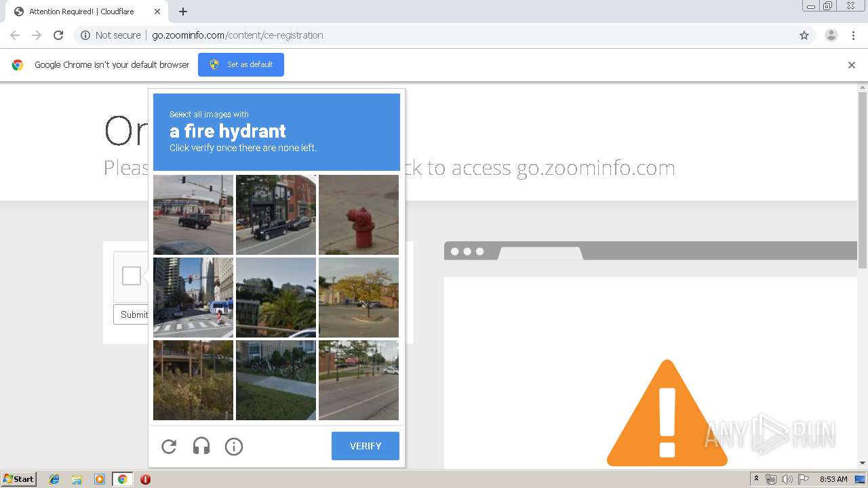This screenshot has width=868, height=488.
Task: Dismiss the default browser infobar
Action: point(852,65)
